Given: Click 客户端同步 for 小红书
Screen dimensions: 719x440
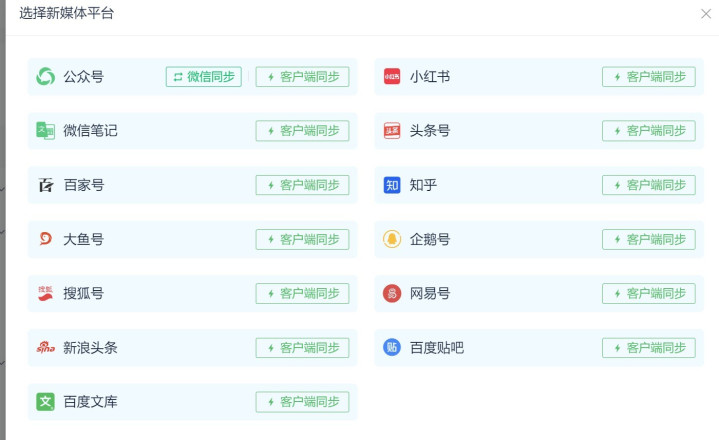Looking at the screenshot, I should [x=649, y=77].
